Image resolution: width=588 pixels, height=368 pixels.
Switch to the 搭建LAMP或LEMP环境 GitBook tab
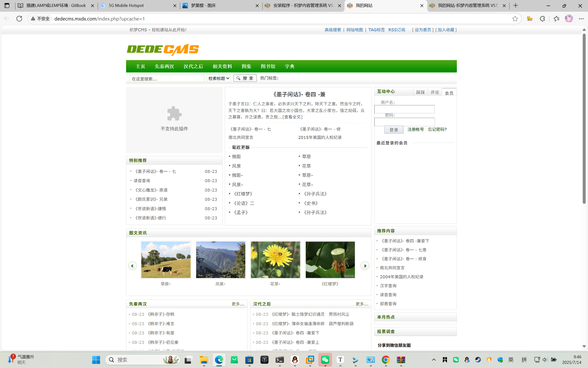click(56, 5)
